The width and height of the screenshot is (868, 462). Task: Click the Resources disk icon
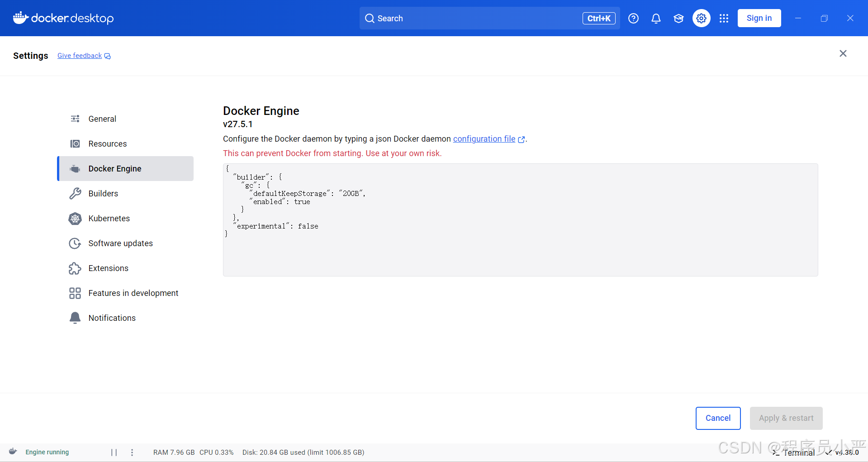75,143
